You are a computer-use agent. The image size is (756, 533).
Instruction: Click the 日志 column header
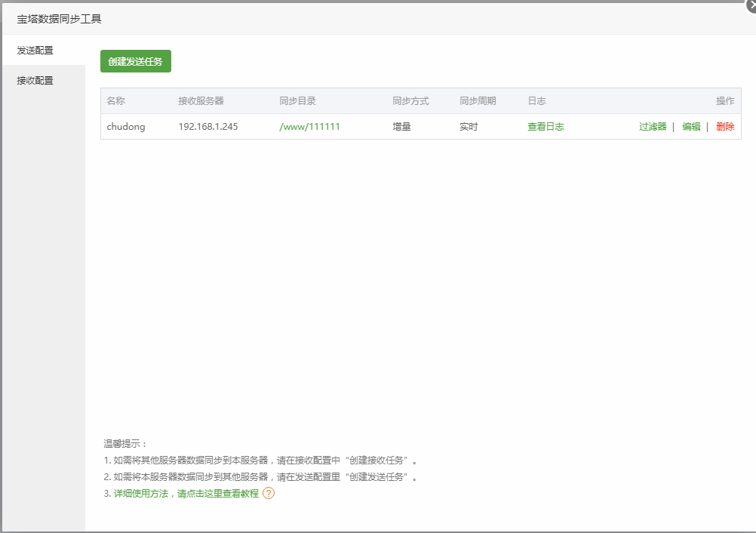(536, 101)
